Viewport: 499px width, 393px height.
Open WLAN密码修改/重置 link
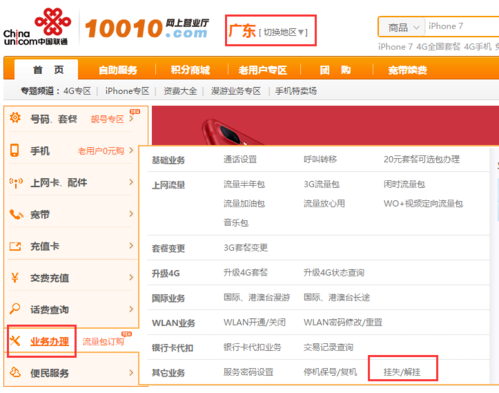(x=343, y=322)
